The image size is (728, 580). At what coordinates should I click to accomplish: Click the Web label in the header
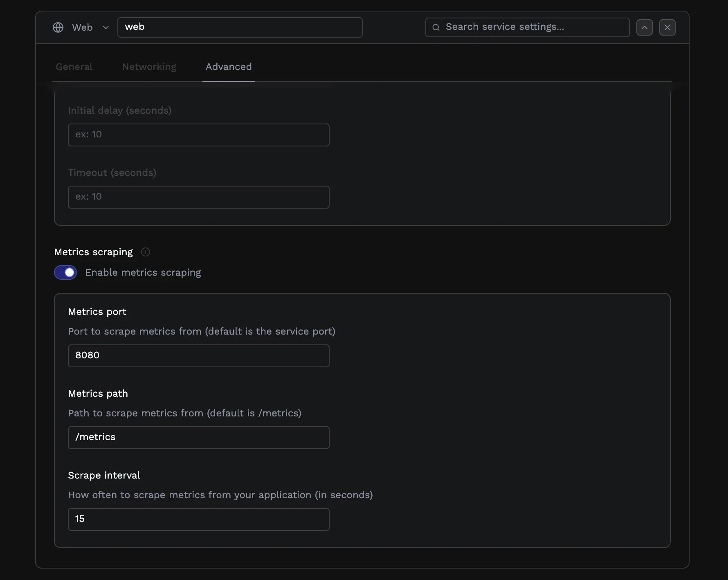82,27
